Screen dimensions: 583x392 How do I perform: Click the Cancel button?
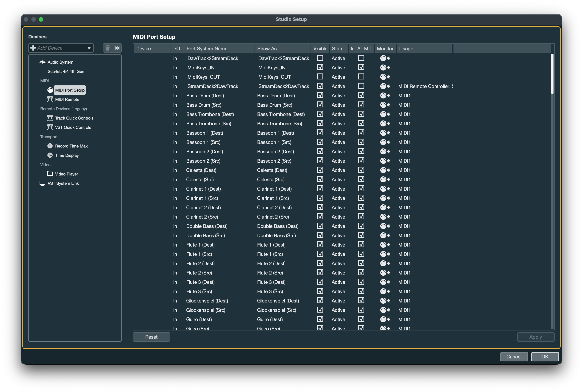514,357
